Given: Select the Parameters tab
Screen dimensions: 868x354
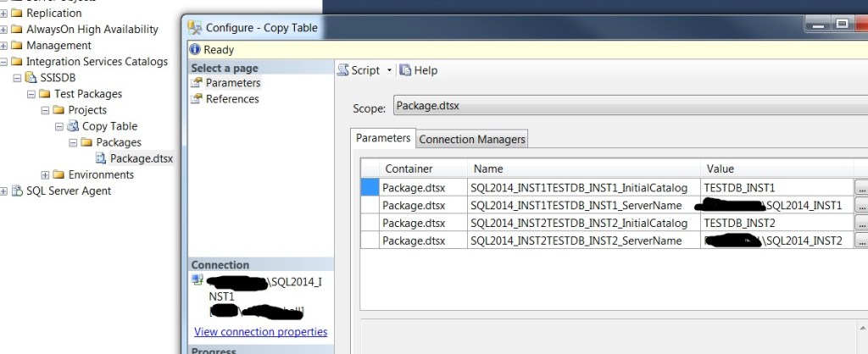Looking at the screenshot, I should (382, 138).
